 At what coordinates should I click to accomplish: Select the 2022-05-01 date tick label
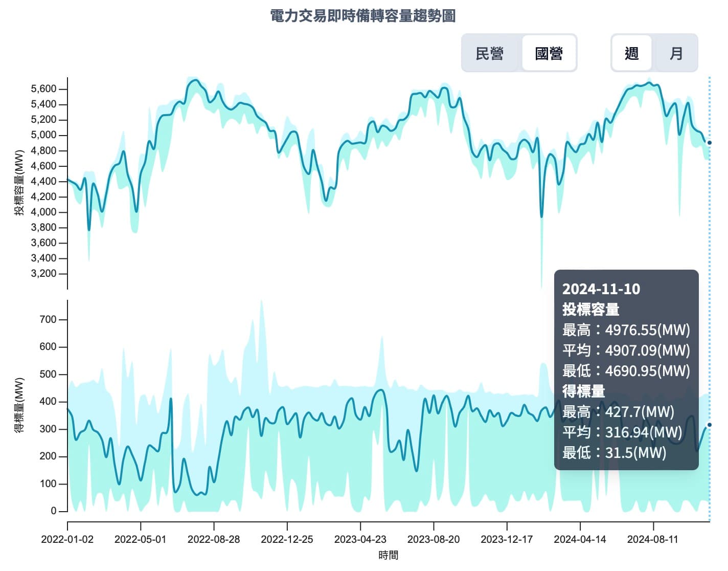(x=141, y=539)
